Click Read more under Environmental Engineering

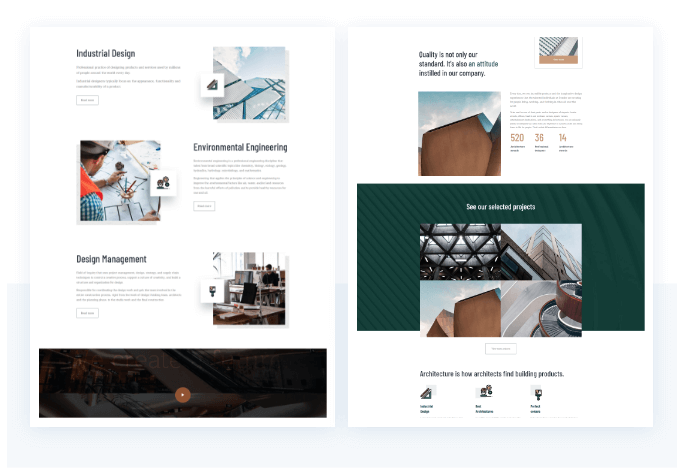click(204, 206)
